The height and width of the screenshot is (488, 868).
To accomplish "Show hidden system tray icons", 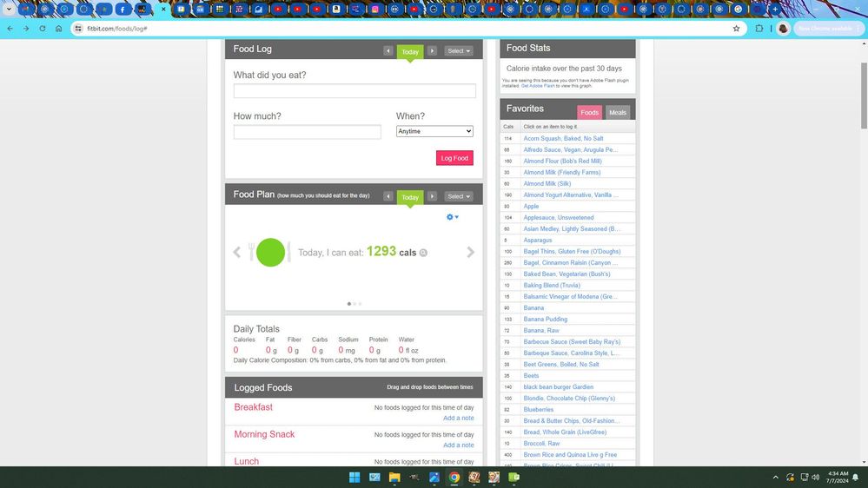I will point(776,477).
